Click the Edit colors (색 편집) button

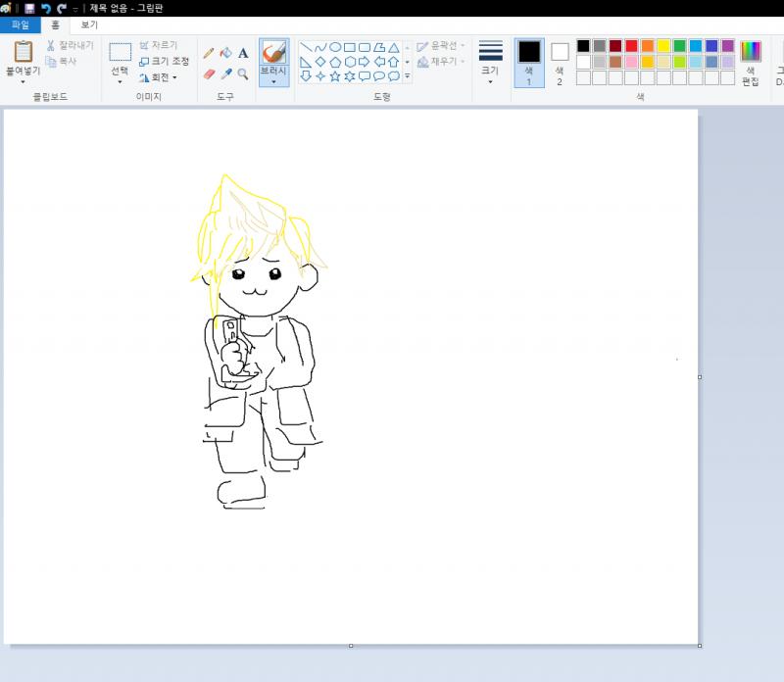point(751,63)
